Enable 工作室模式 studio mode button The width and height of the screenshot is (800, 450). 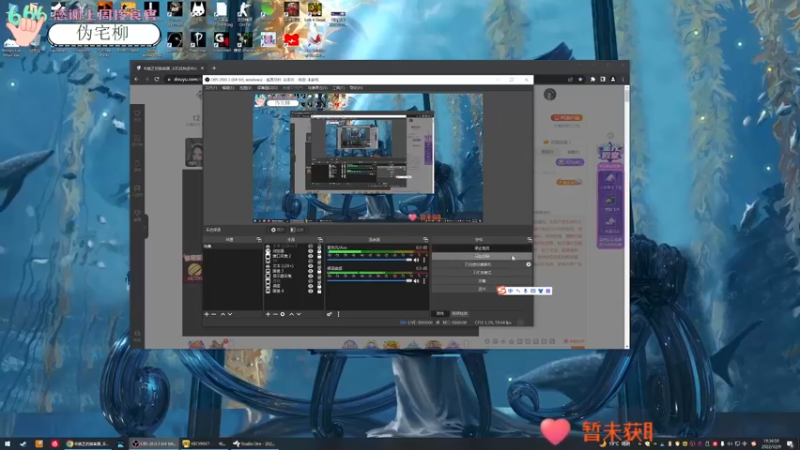(482, 272)
